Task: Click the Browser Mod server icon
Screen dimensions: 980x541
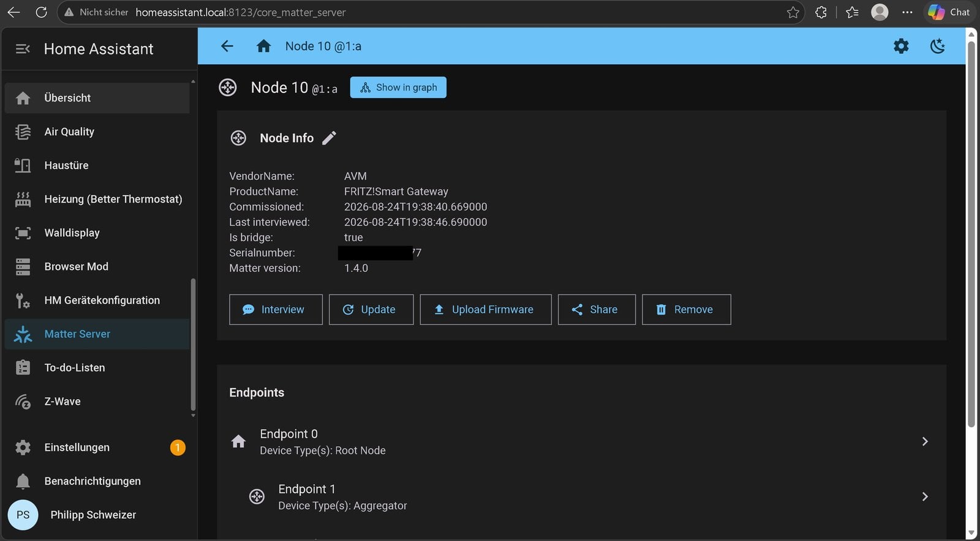Action: pyautogui.click(x=23, y=267)
